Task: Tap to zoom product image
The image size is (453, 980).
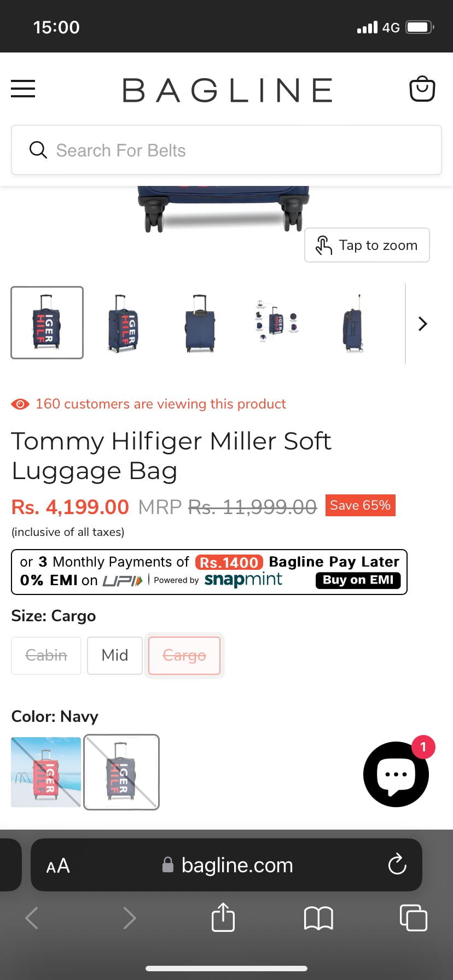Action: [367, 245]
